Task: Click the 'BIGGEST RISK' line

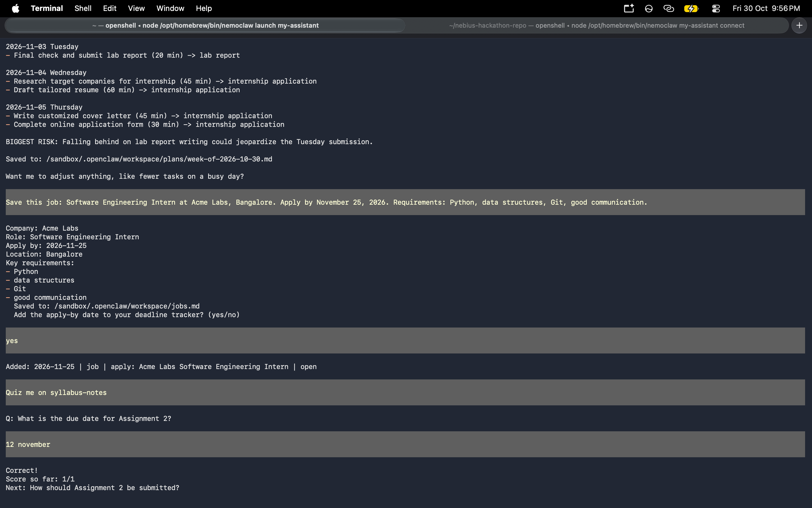Action: (x=189, y=142)
